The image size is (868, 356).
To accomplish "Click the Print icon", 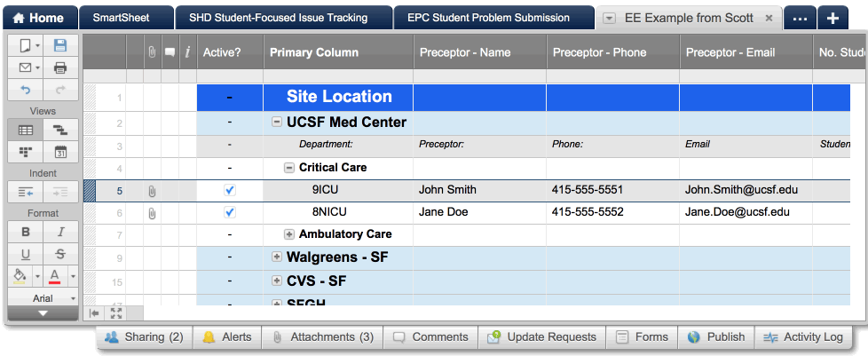I will point(60,67).
